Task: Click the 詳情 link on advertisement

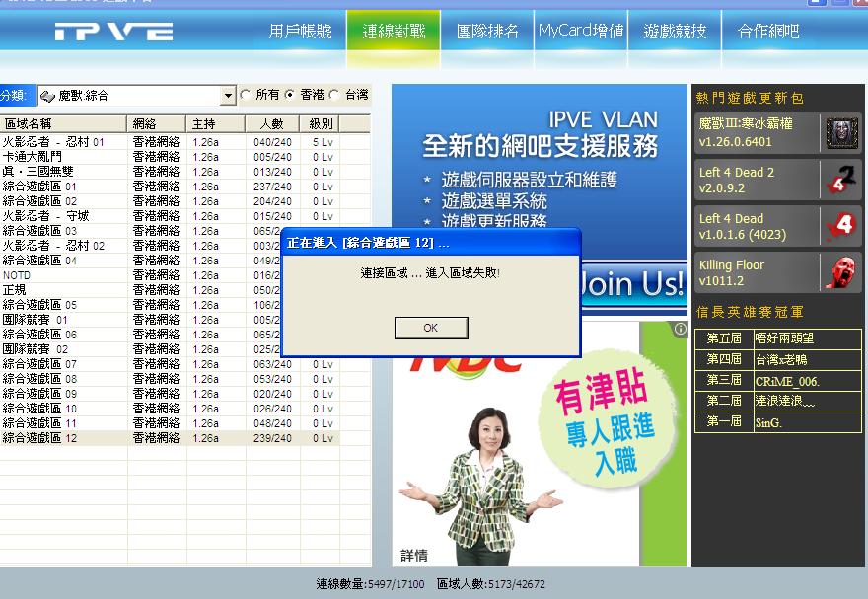Action: [x=414, y=555]
